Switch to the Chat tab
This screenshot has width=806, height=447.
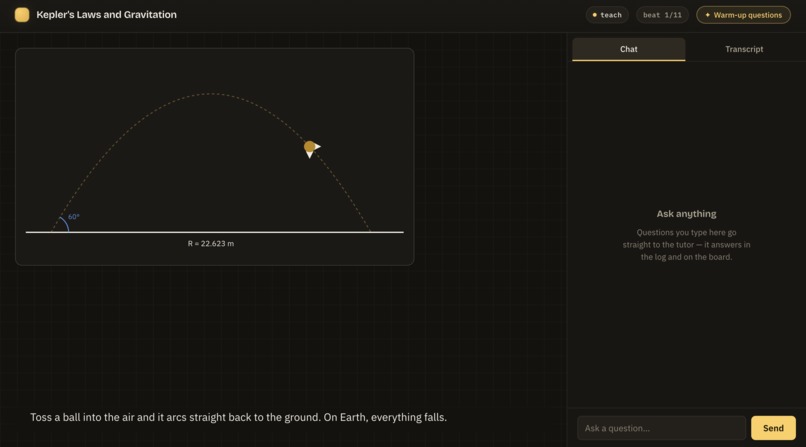(x=629, y=49)
